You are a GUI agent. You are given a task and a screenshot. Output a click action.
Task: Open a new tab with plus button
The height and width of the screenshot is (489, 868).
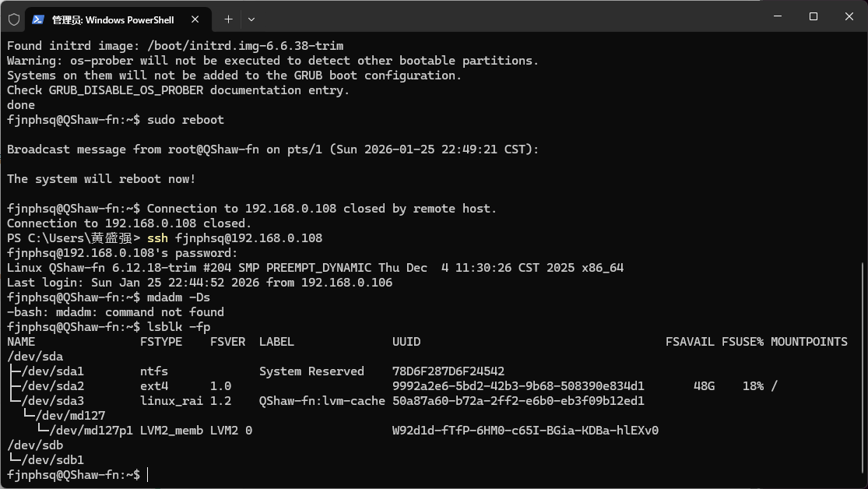point(228,19)
